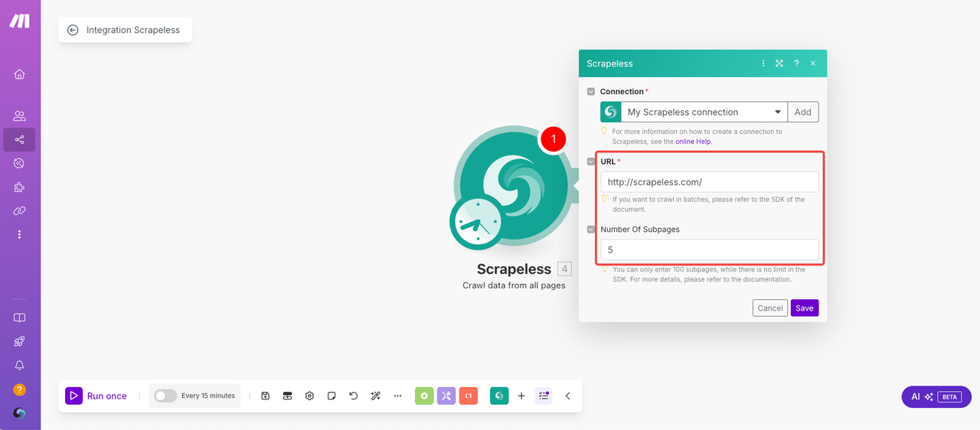Screen dimensions: 980x430
Task: Open the Notifications bell
Action: coord(19,366)
